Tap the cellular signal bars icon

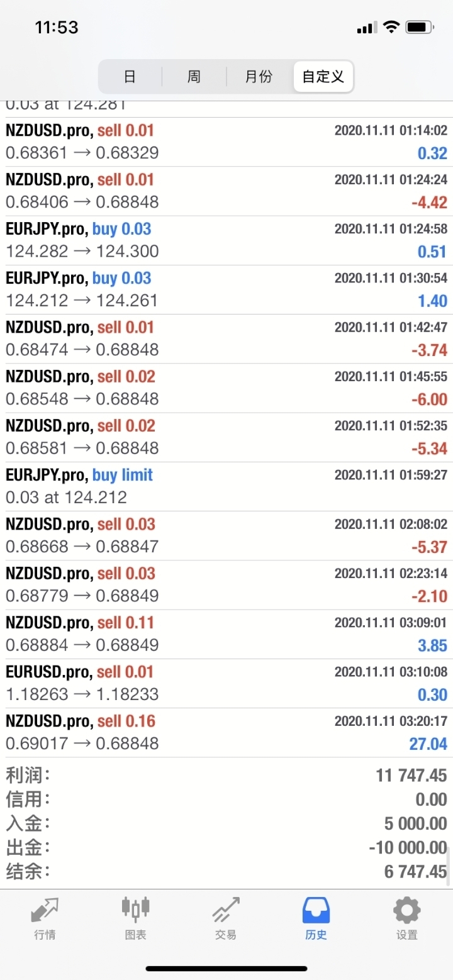click(366, 28)
